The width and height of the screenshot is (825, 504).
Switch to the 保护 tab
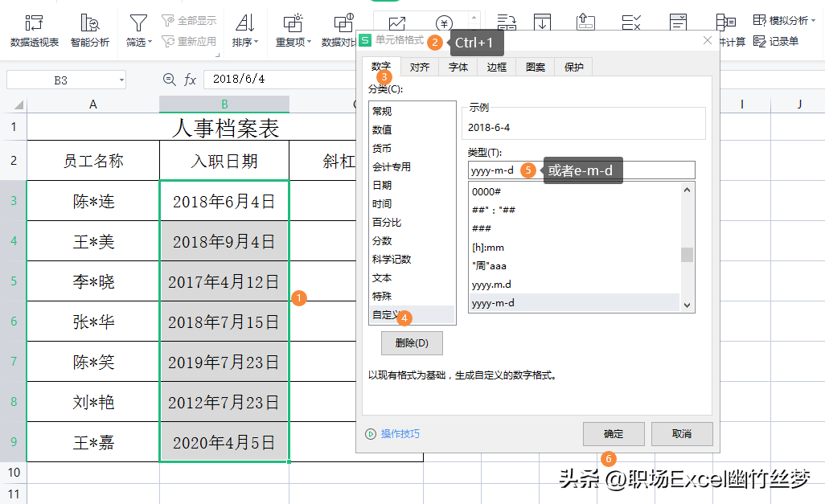(x=573, y=67)
